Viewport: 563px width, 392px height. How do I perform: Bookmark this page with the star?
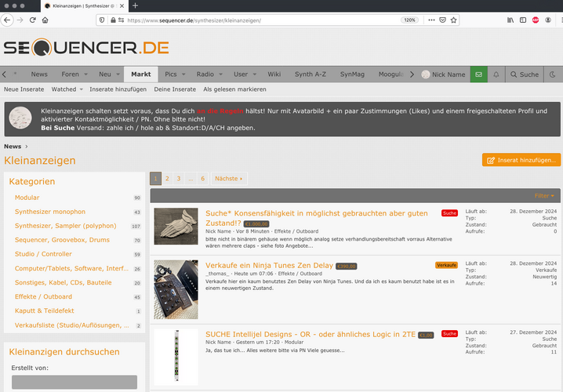tap(453, 20)
